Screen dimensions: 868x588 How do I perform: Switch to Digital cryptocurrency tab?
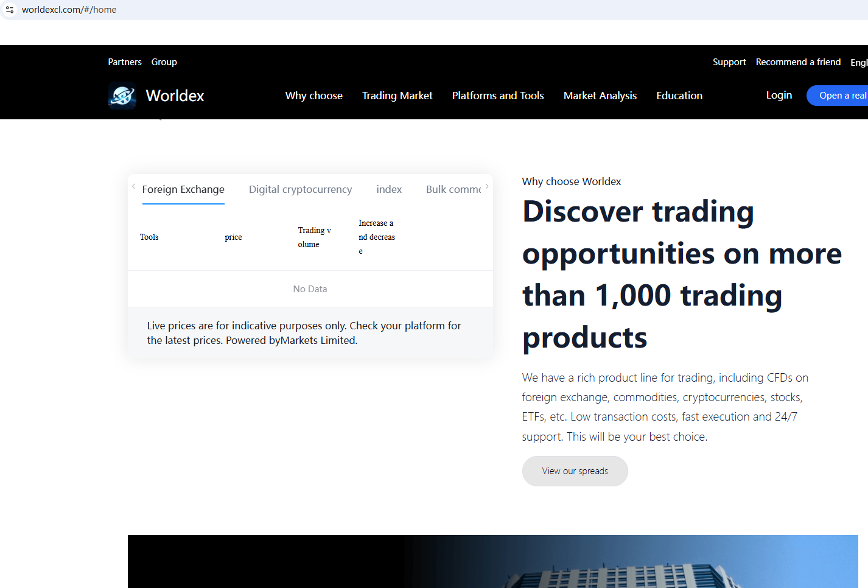(300, 189)
